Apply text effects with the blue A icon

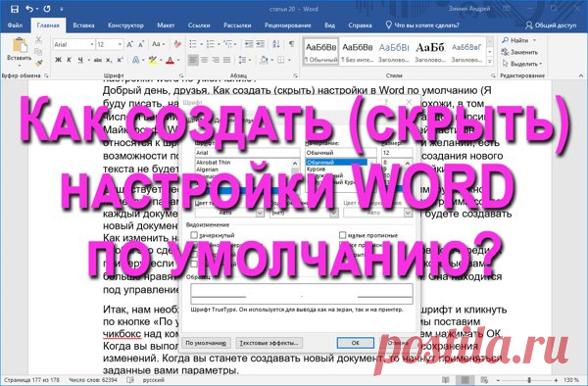click(x=136, y=60)
